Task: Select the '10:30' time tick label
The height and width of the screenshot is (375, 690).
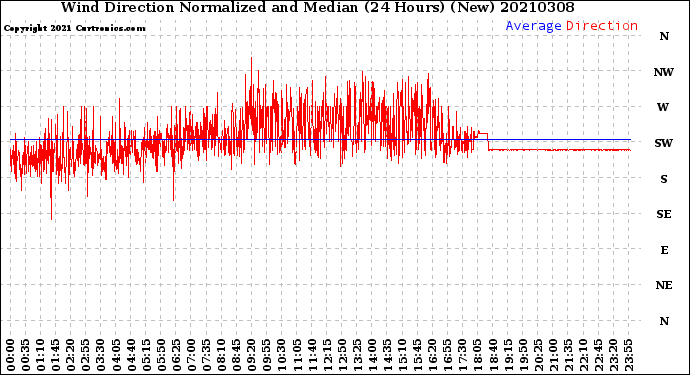Action: point(282,355)
